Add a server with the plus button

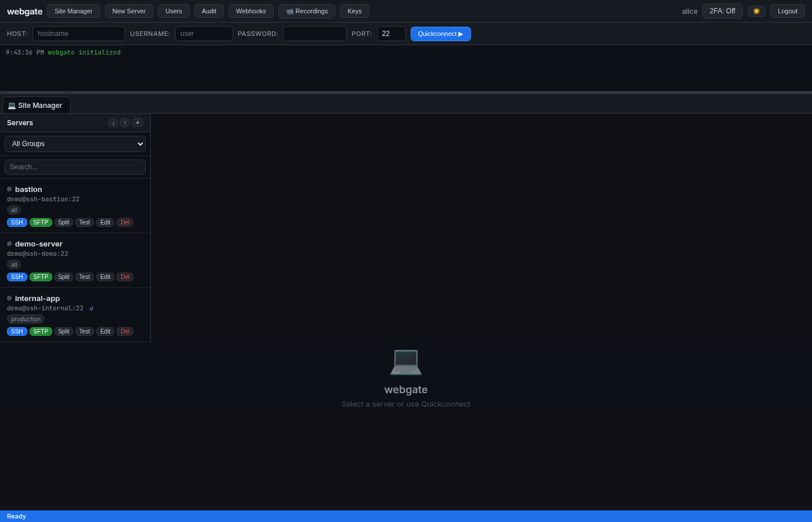coord(137,123)
